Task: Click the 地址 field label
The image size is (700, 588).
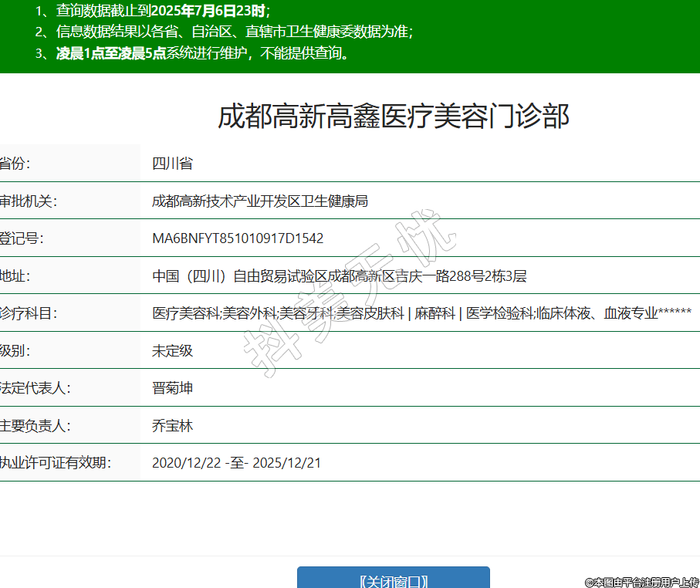Action: click(x=15, y=275)
